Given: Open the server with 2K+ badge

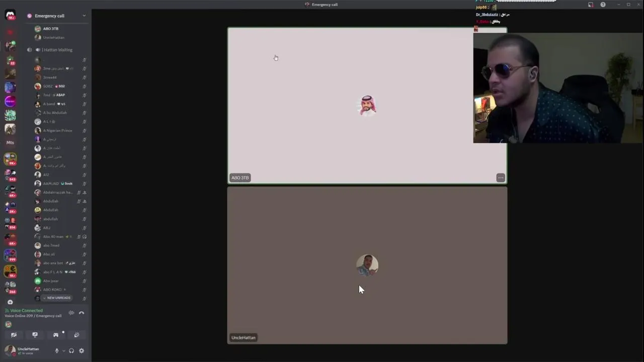Looking at the screenshot, I should pyautogui.click(x=10, y=207).
